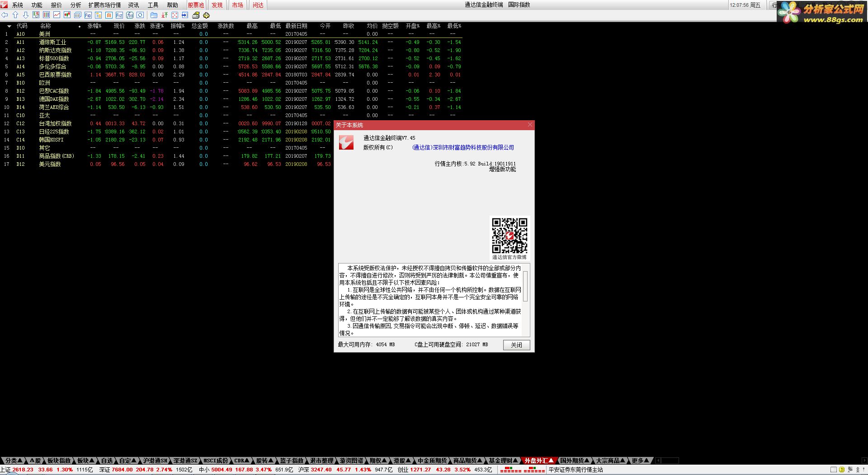Click the 问达 button
The image size is (868, 475).
258,5
